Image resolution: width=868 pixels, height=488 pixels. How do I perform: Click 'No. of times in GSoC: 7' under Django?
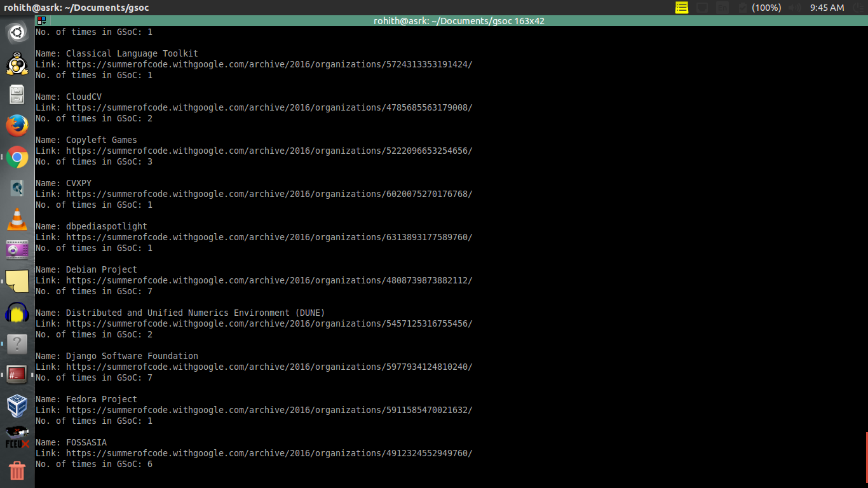[x=94, y=377]
